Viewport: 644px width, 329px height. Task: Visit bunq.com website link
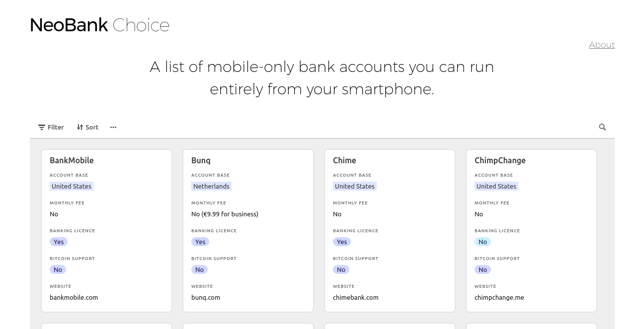(206, 297)
